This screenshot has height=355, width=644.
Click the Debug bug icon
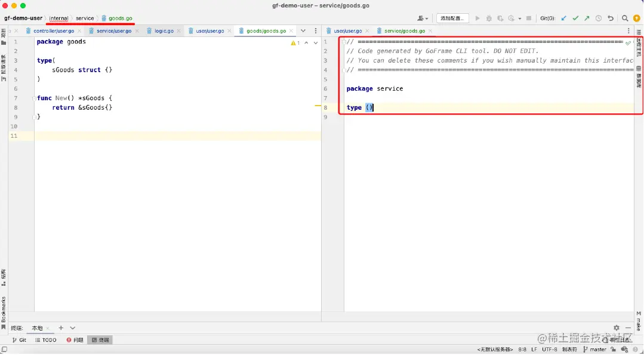point(489,18)
